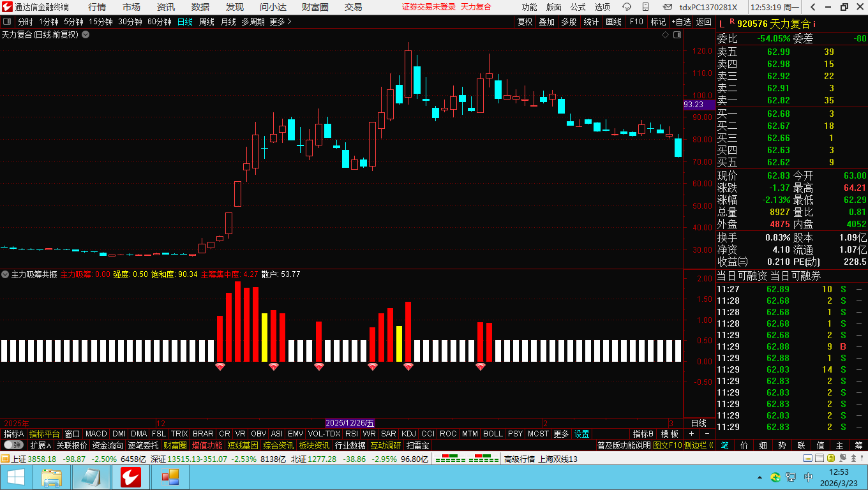Image resolution: width=868 pixels, height=490 pixels.
Task: Open the mobile phone icon in title bar
Action: click(646, 7)
